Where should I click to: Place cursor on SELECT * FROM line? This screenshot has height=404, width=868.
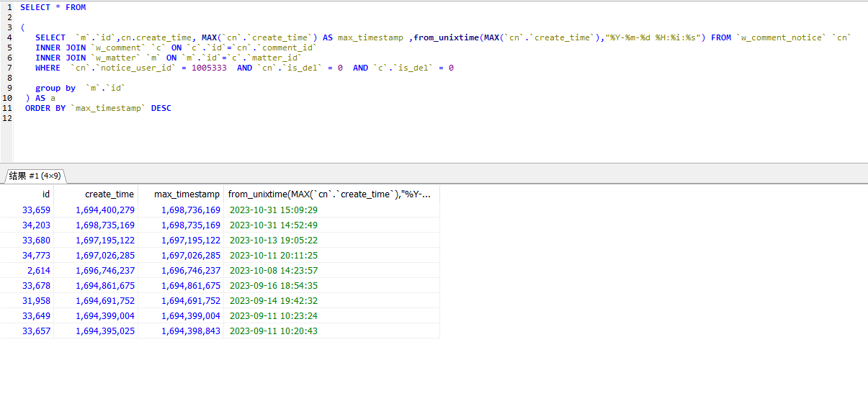click(53, 7)
